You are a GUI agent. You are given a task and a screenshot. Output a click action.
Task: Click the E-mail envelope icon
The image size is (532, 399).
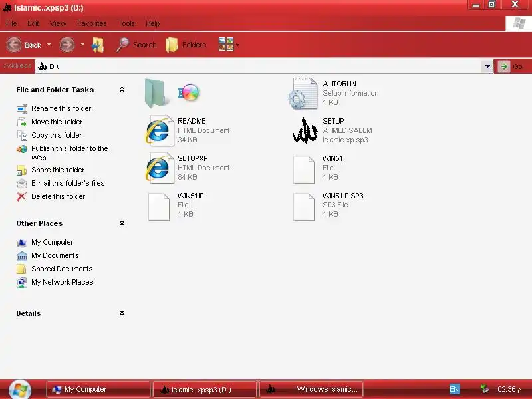(x=22, y=184)
